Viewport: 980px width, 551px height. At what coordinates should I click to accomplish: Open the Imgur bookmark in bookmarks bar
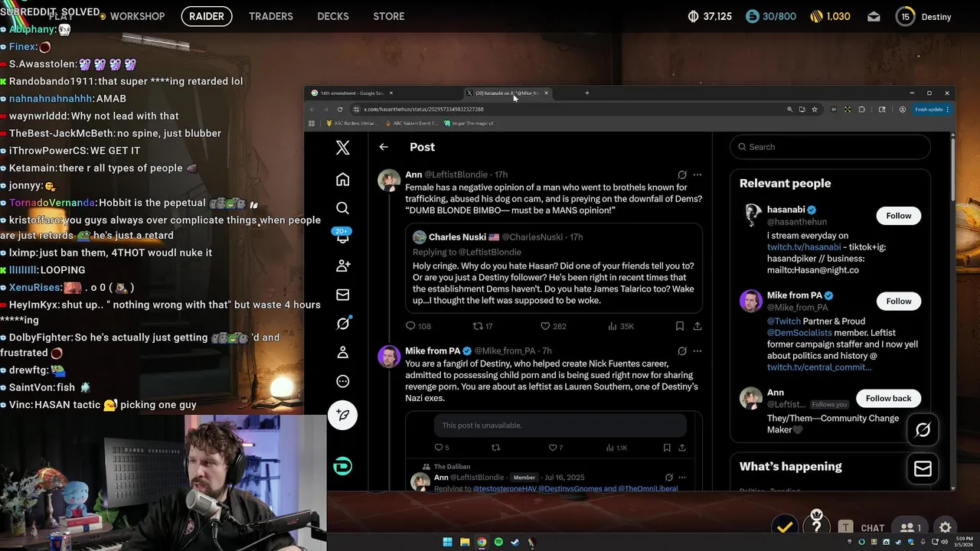coord(471,123)
